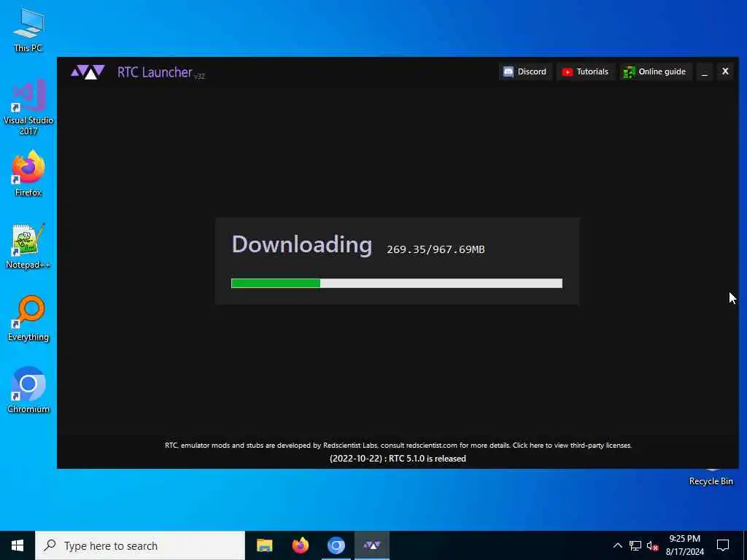747x560 pixels.
Task: Open the Windows Start menu
Action: coord(18,545)
